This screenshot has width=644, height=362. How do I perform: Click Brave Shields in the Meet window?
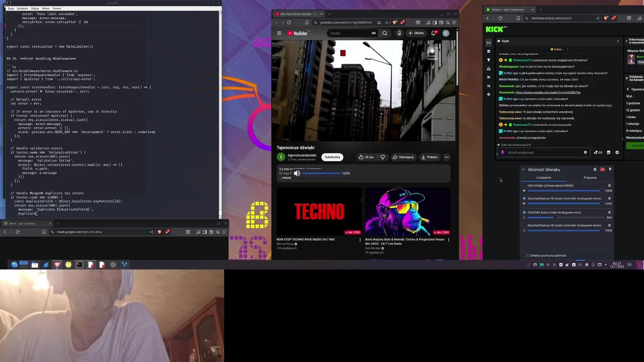click(x=159, y=232)
